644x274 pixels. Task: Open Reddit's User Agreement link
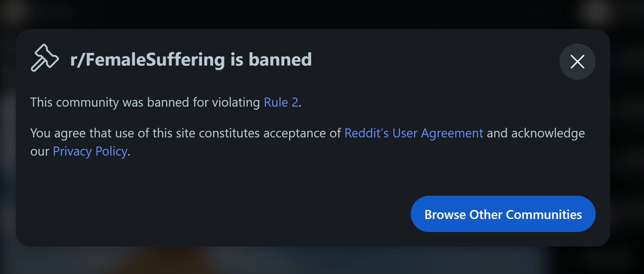coord(414,133)
